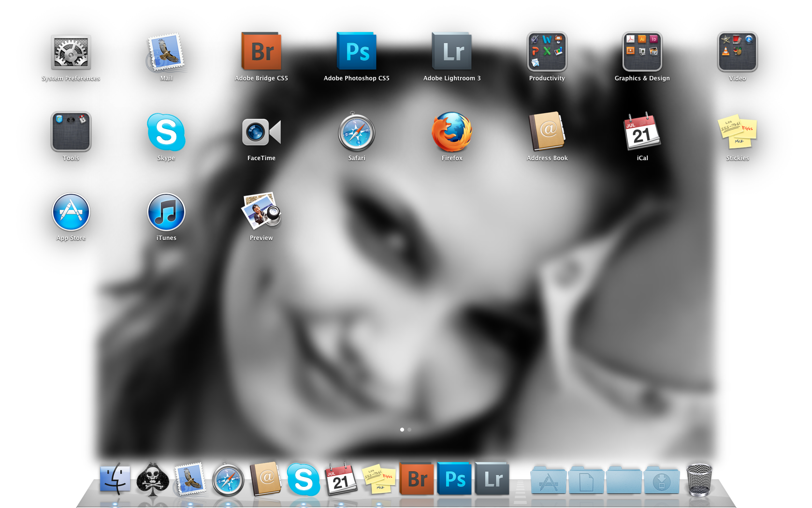Click Finder in the Dock
812x508 pixels.
pos(115,479)
